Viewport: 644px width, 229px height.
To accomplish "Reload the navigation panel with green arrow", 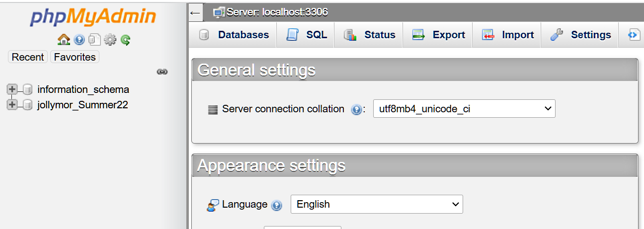I will click(125, 40).
